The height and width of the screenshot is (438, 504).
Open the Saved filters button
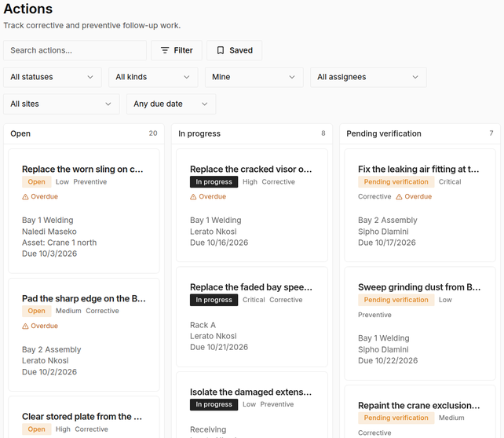point(234,50)
